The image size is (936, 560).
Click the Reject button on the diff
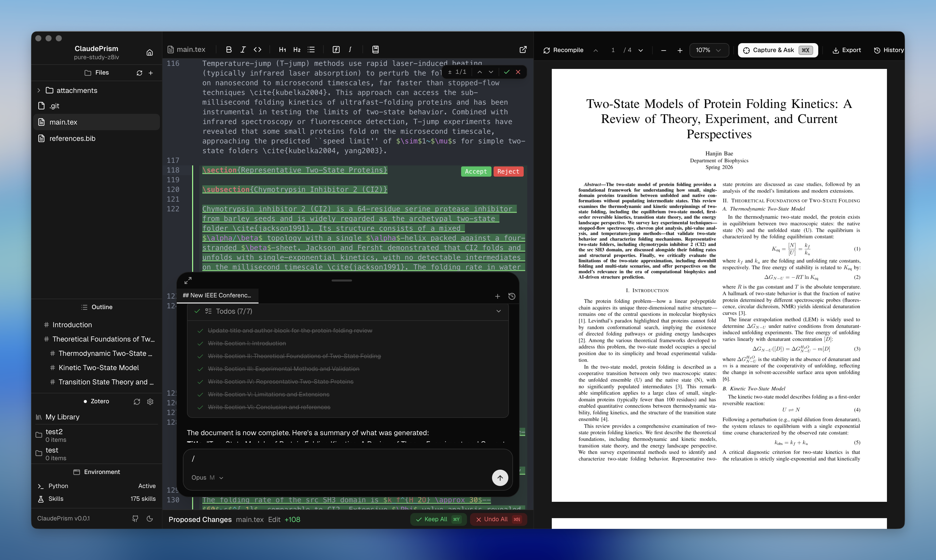click(x=508, y=171)
